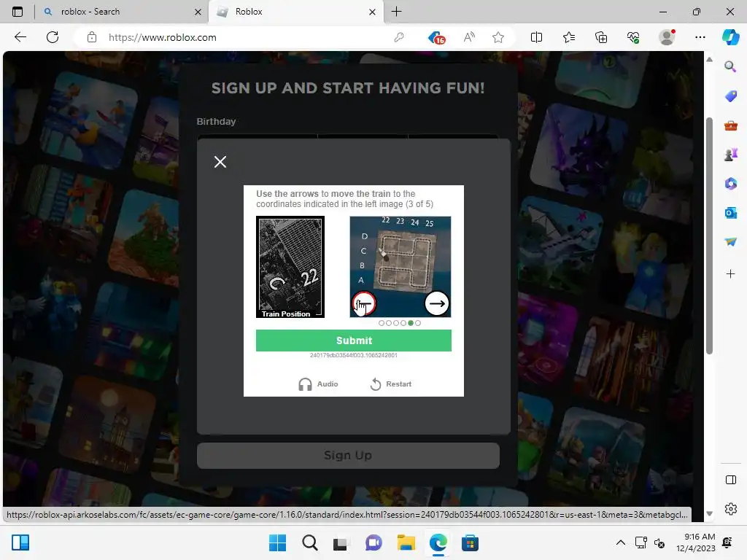Viewport: 747px width, 560px height.
Task: Open sidebar Drop paper plane icon
Action: click(x=730, y=242)
